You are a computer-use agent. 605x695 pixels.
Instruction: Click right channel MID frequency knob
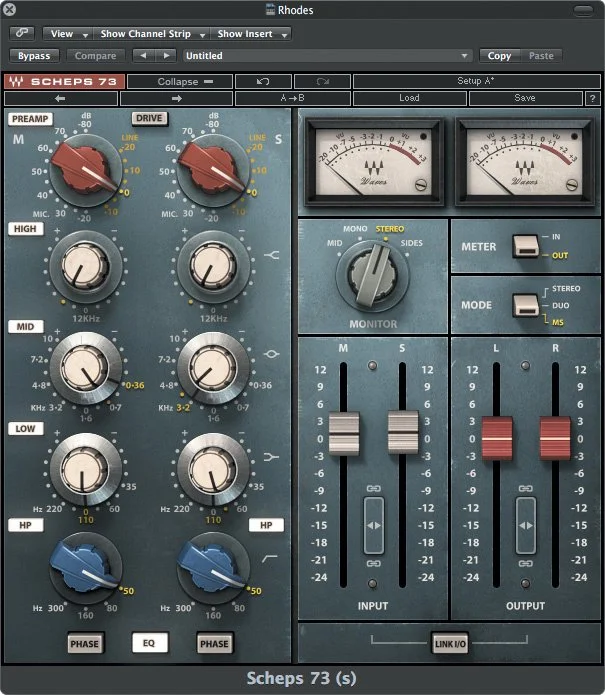[213, 368]
